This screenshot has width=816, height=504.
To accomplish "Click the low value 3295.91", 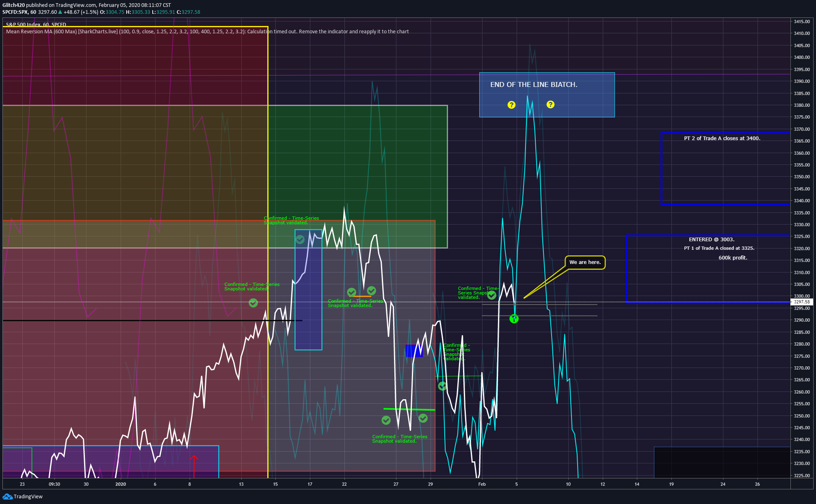I will 165,12.
